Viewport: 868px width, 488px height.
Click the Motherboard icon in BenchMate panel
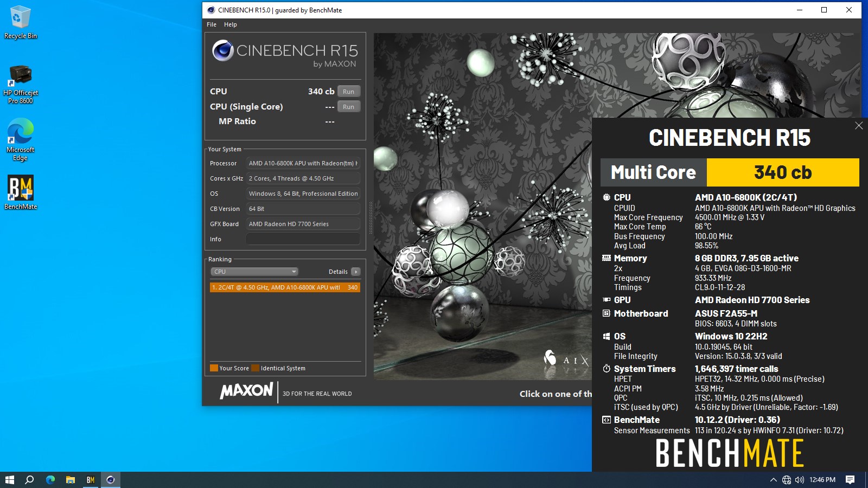tap(607, 313)
